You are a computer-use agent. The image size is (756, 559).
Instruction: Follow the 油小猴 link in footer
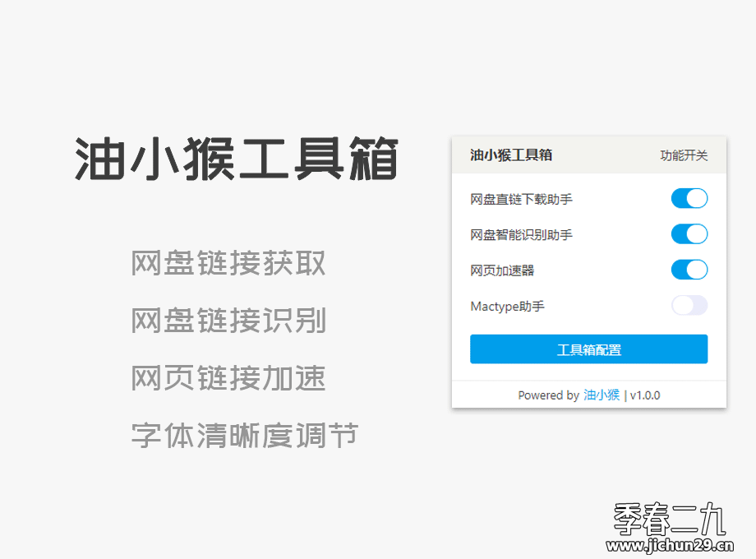(602, 395)
